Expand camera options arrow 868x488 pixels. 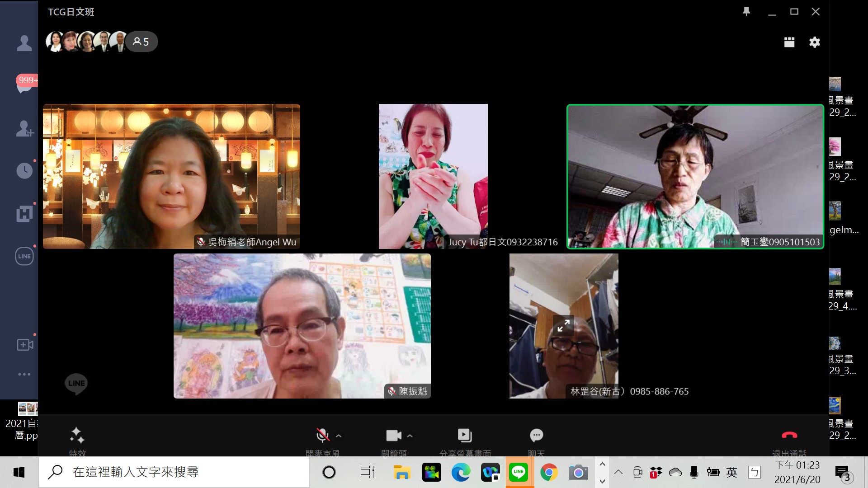pos(410,436)
